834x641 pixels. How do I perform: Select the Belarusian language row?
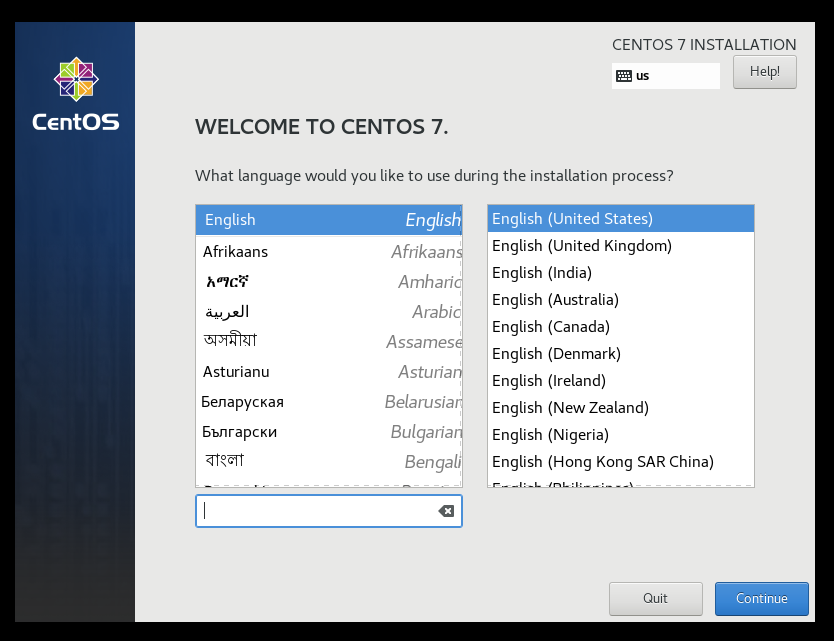click(329, 402)
